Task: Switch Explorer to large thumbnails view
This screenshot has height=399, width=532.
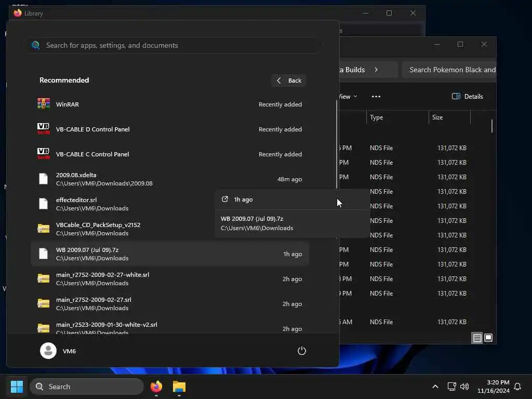Action: [x=488, y=338]
